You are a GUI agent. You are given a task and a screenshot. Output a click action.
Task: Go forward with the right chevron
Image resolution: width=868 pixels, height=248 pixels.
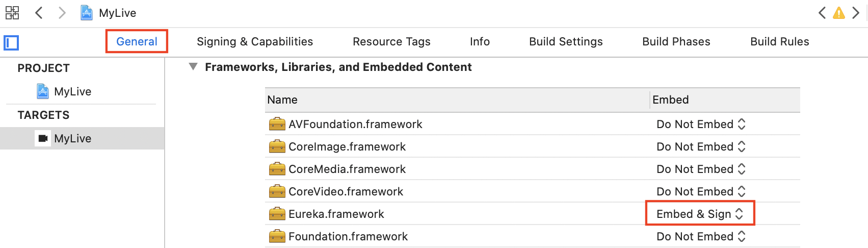click(62, 13)
